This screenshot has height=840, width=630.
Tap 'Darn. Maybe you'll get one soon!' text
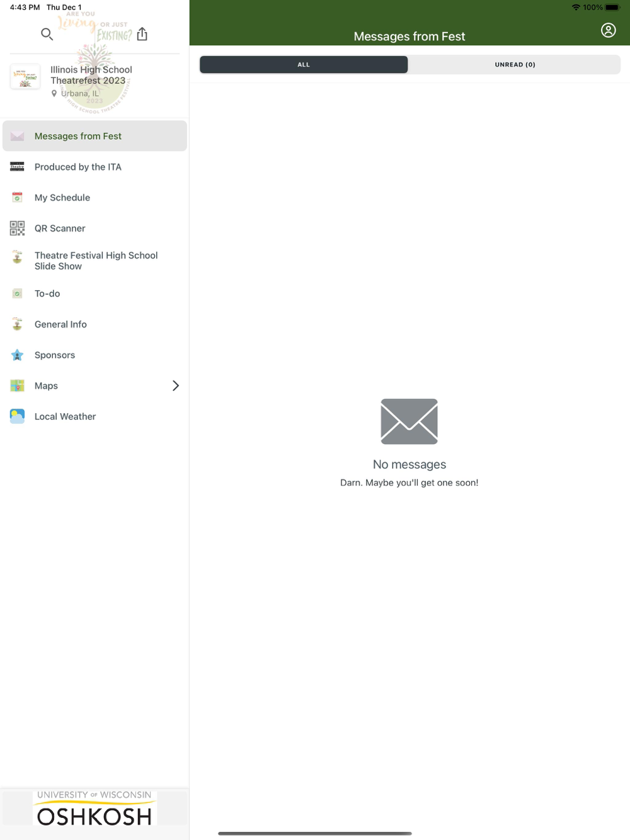pos(409,482)
